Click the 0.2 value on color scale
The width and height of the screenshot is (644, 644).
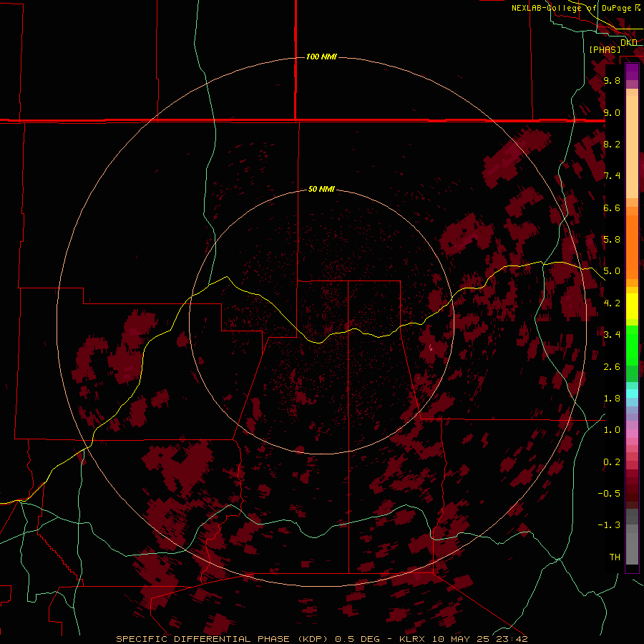[612, 462]
